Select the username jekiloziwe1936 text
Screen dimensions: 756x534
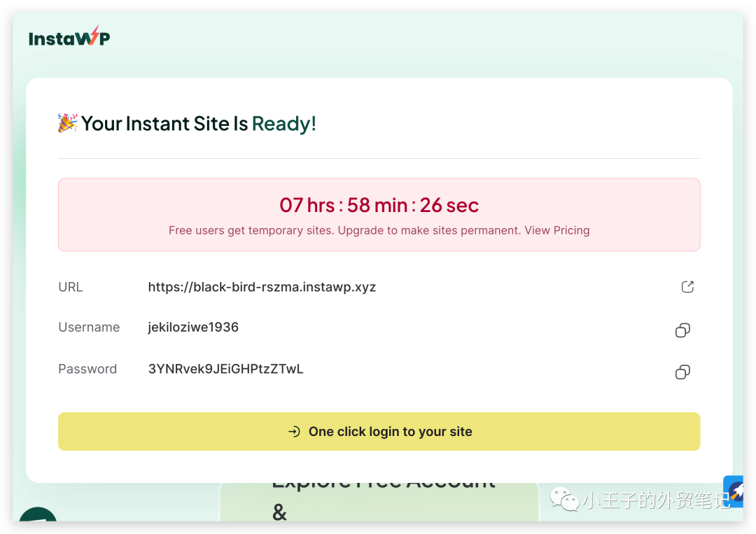pyautogui.click(x=193, y=327)
